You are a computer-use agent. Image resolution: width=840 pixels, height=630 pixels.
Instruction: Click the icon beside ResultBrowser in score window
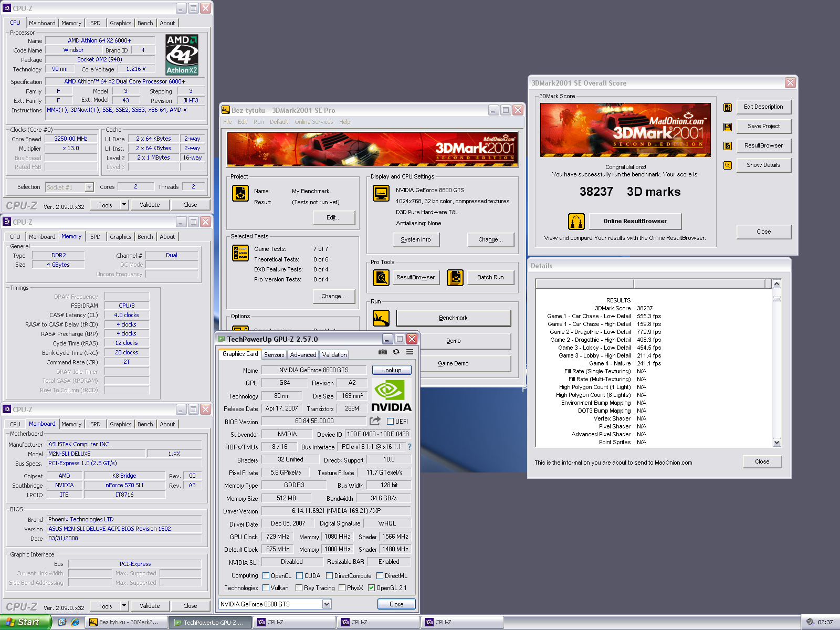728,146
